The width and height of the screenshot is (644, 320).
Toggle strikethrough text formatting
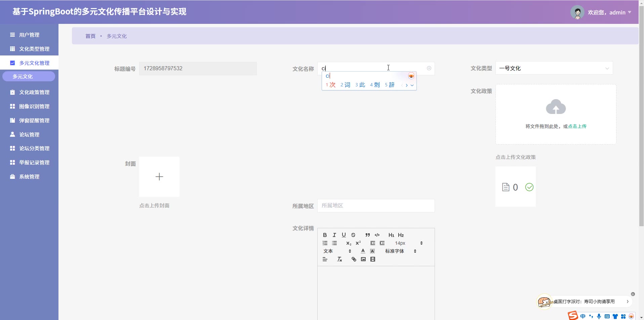point(353,235)
